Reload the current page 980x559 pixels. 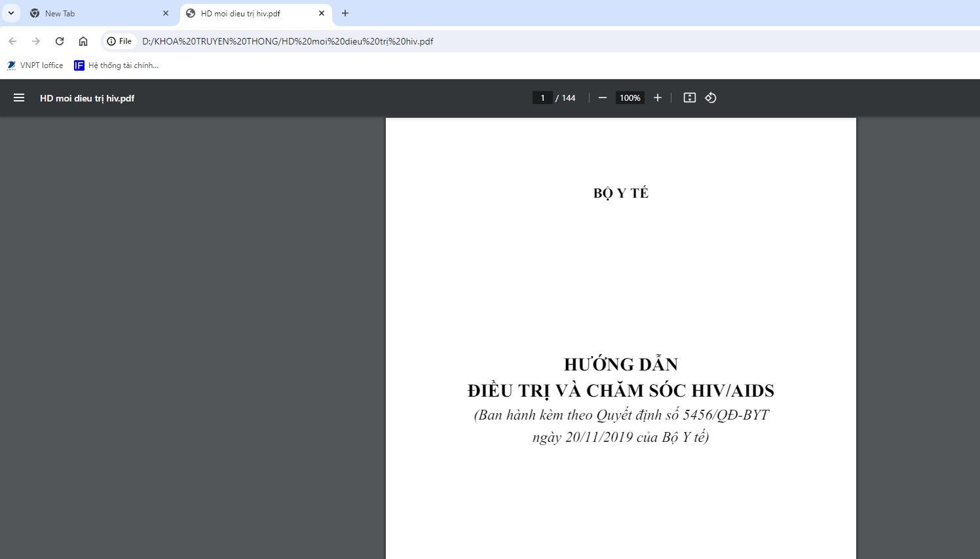(60, 41)
